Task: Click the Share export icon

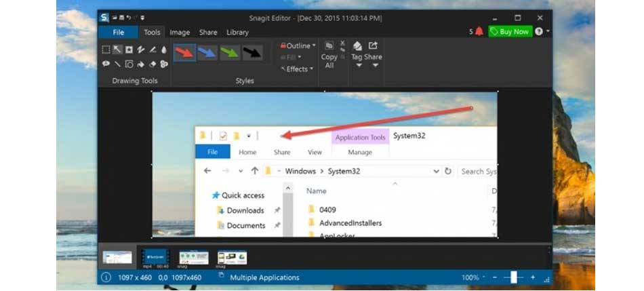Action: click(373, 45)
